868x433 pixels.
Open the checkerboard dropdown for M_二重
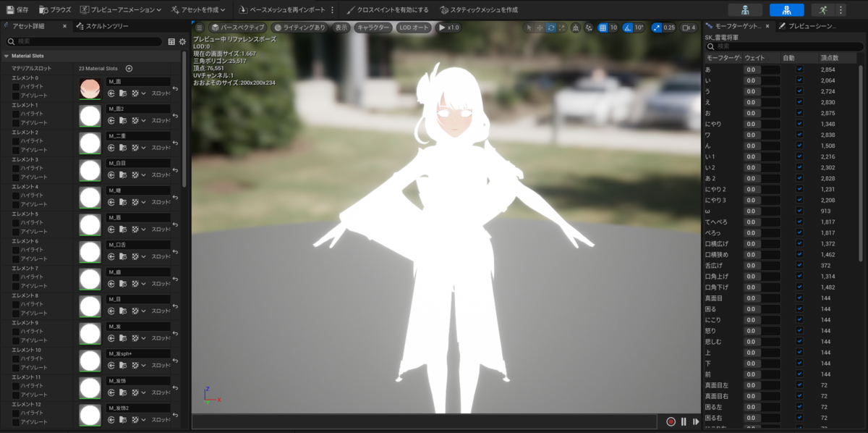coord(137,148)
